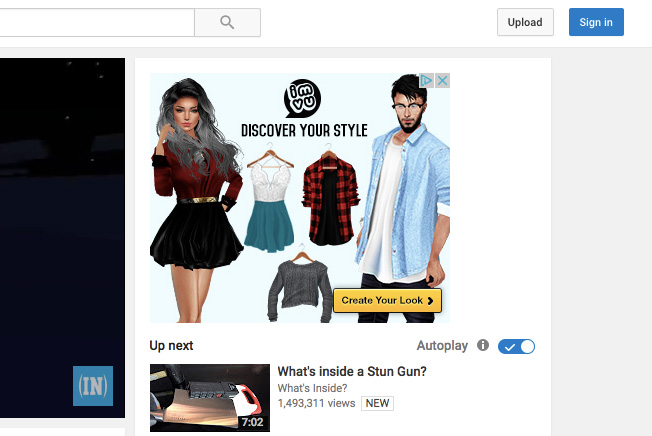Click the (IN) watermark on the video
This screenshot has width=652, height=436.
click(x=93, y=386)
